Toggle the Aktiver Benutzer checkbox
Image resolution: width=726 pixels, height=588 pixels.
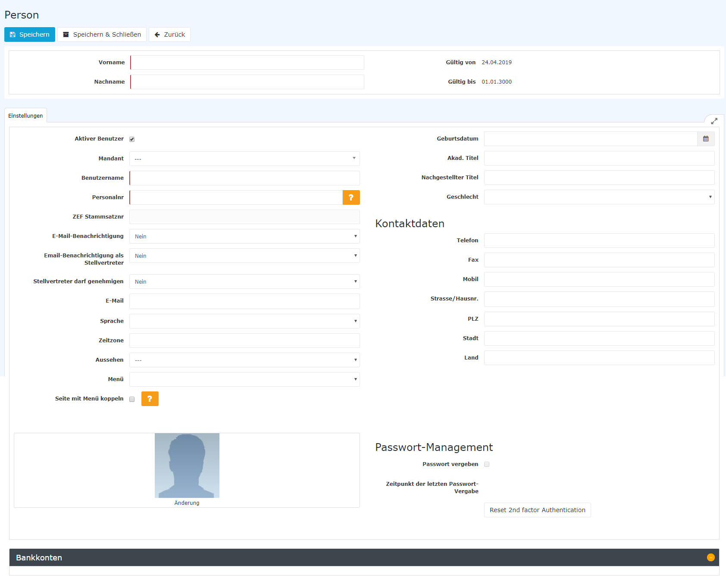pyautogui.click(x=132, y=139)
